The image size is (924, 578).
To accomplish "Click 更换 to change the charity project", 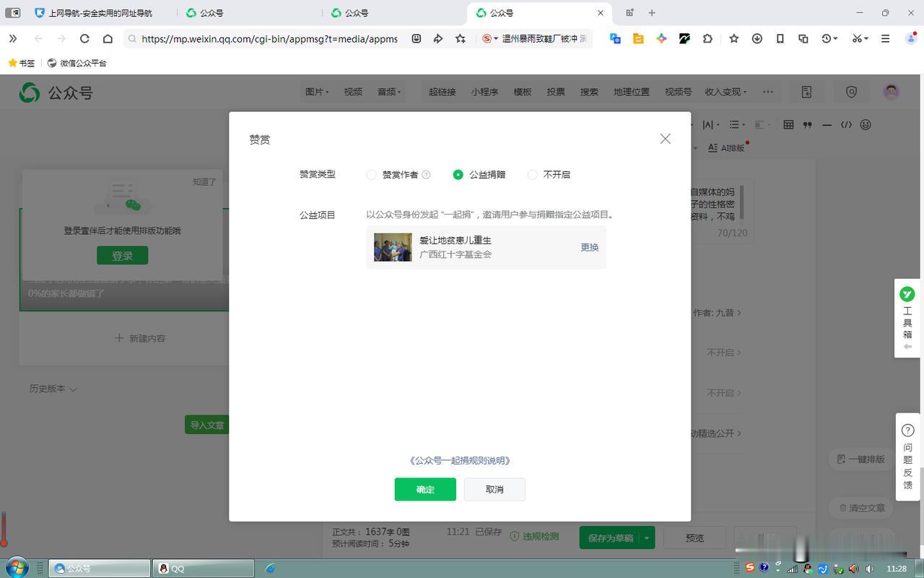I will click(x=590, y=247).
